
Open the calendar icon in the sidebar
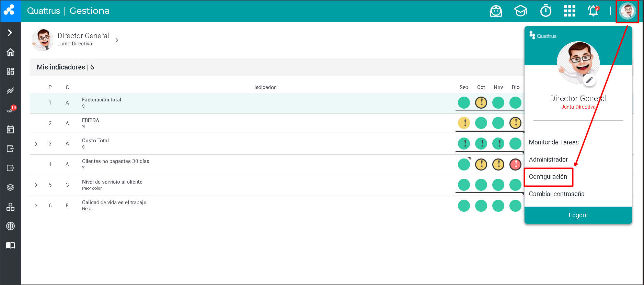(10, 129)
